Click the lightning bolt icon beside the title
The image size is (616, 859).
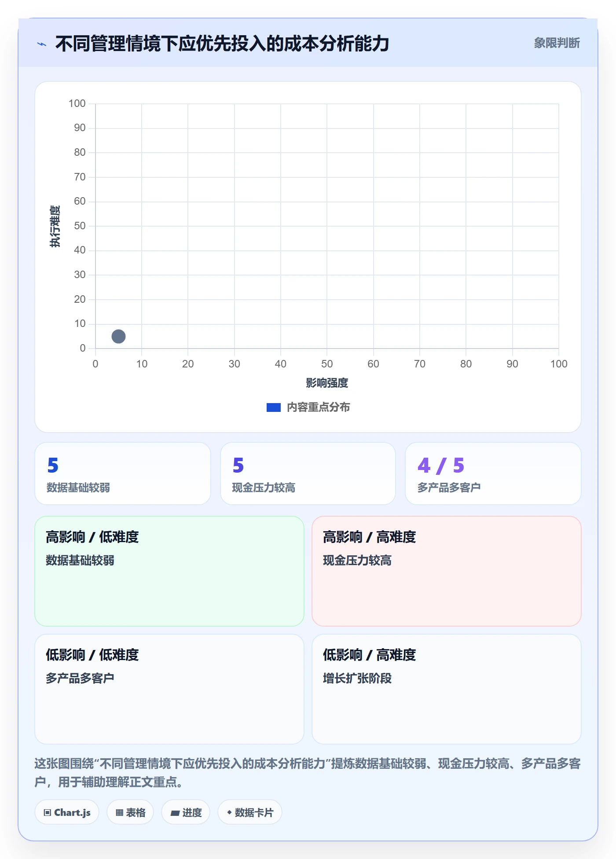(42, 44)
